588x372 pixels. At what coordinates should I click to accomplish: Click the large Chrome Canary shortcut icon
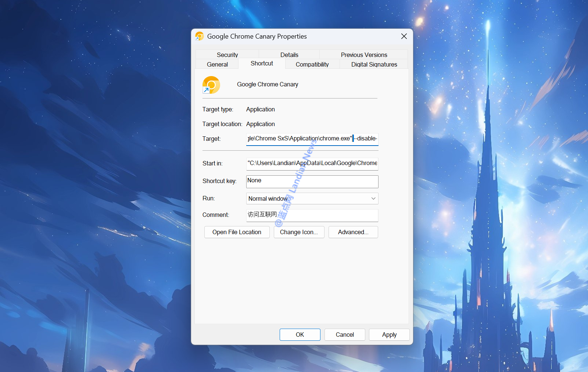[x=211, y=85]
